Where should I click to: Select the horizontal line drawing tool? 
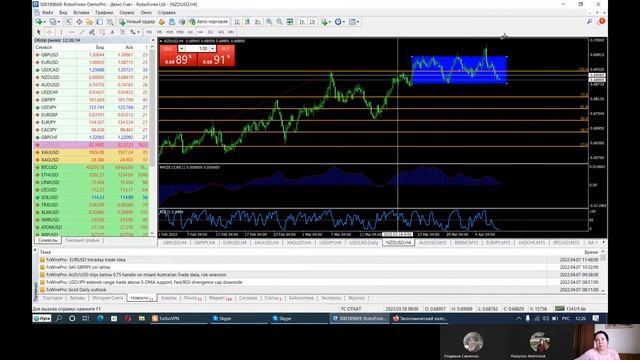(x=71, y=31)
